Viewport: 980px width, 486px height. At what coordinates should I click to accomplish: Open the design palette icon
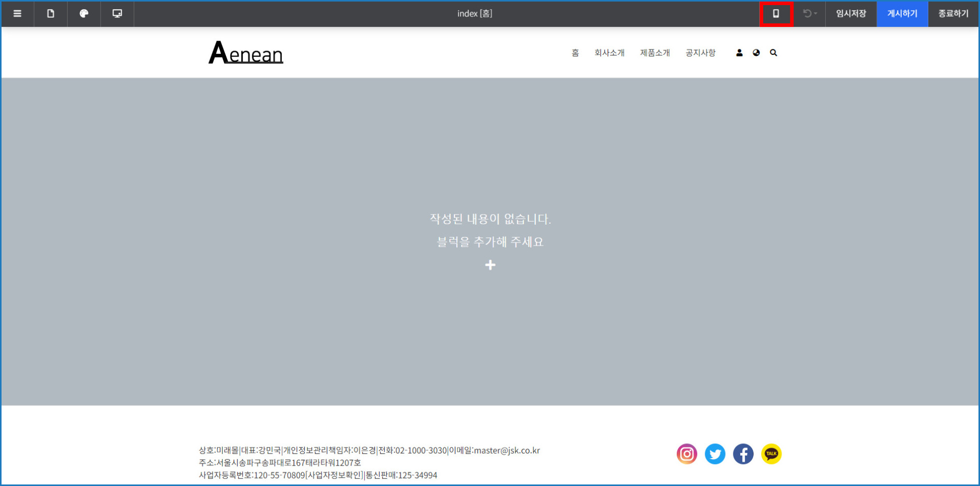pos(84,14)
